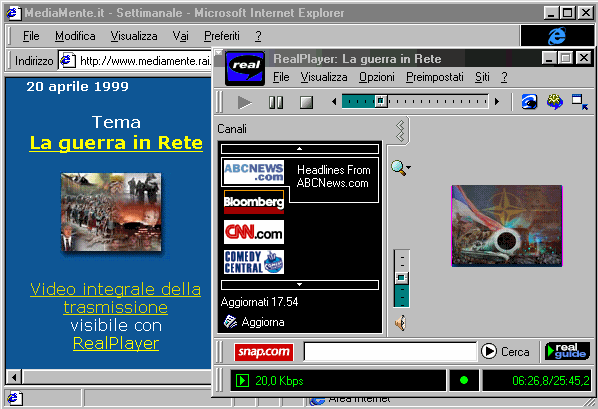This screenshot has width=598, height=409.
Task: Click the Aggiorna label to update channels
Action: 263,322
